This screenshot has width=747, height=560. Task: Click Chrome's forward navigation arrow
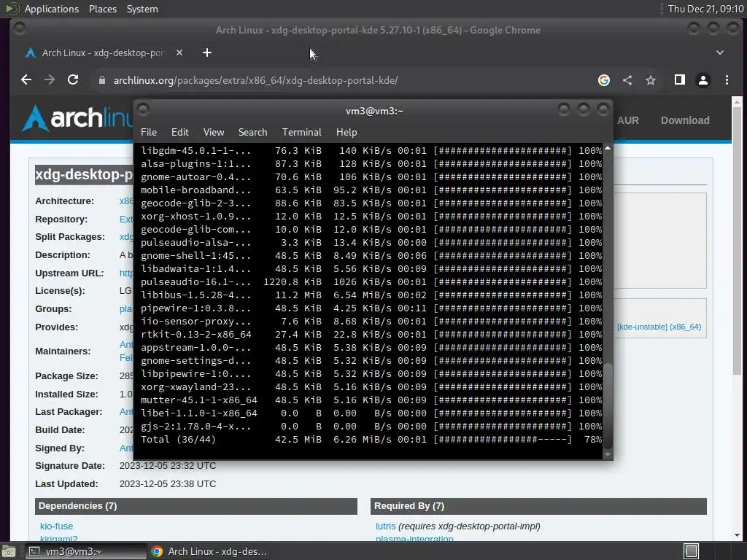[50, 80]
